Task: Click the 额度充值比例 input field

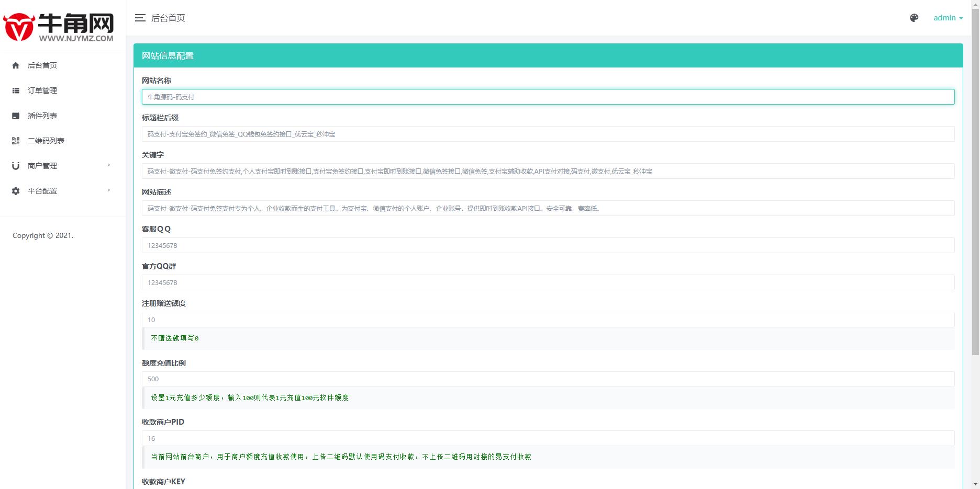Action: (548, 379)
